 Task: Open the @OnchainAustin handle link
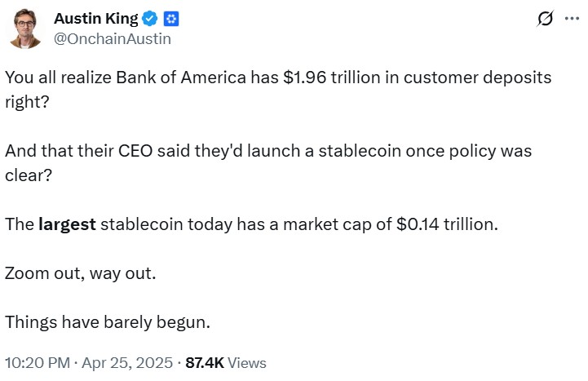pyautogui.click(x=113, y=38)
